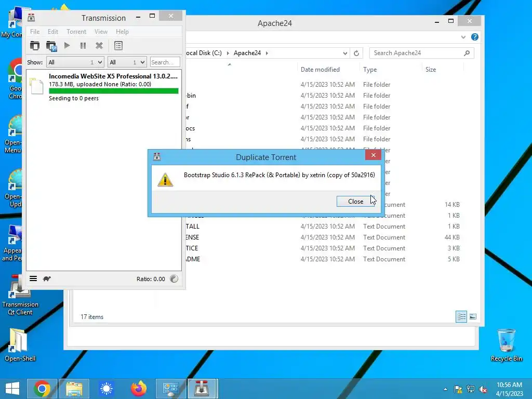Click Action Center flag tray icon

coord(458,389)
